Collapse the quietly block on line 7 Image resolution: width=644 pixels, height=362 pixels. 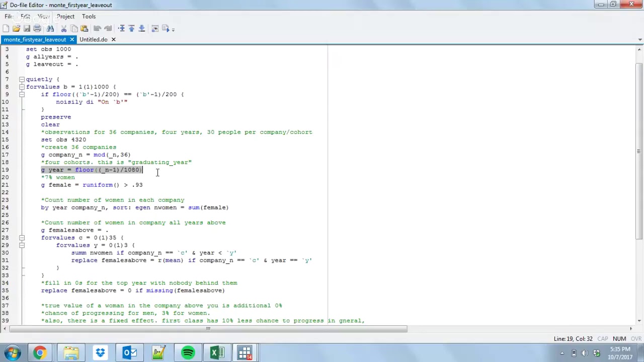pyautogui.click(x=22, y=79)
